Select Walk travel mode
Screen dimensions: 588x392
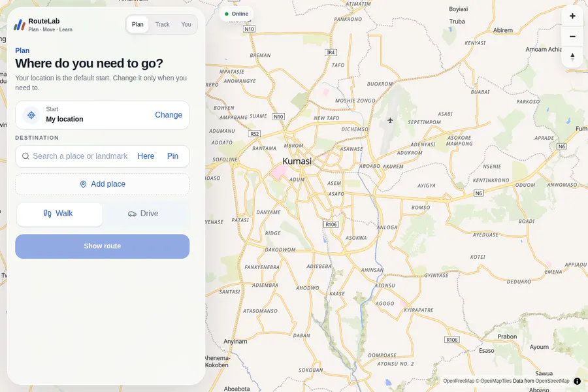point(59,214)
